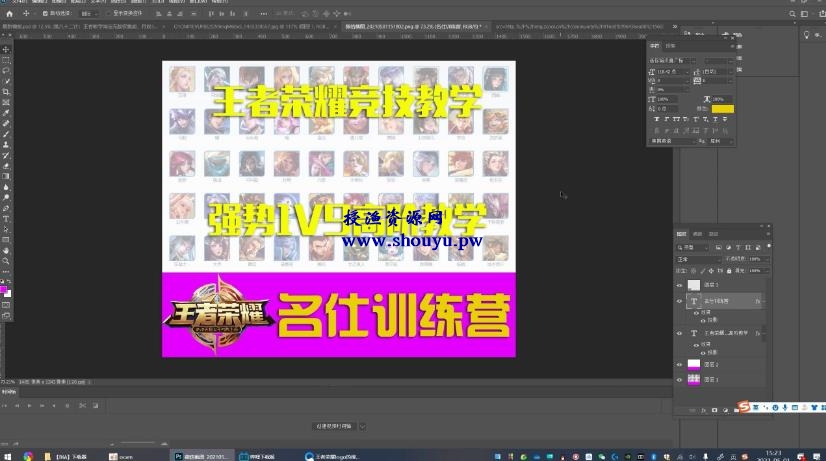The image size is (826, 461).
Task: Open the search icon in the top right
Action: coord(792,14)
